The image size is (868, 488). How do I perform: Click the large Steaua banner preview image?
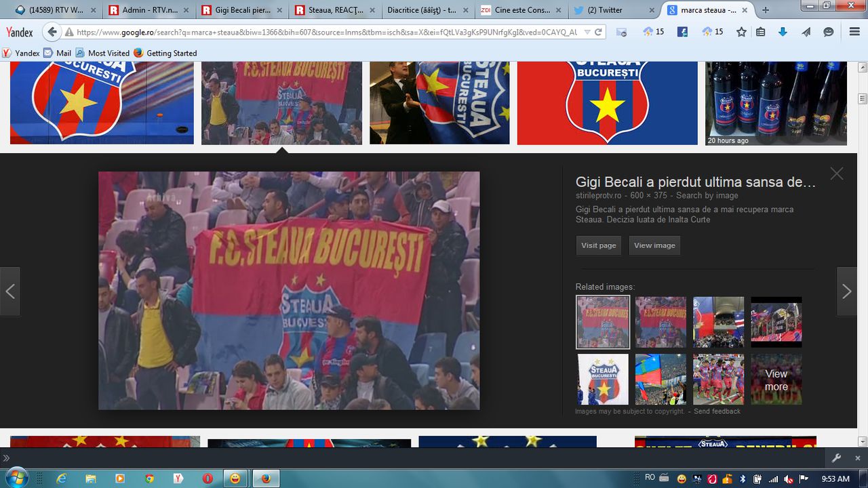point(289,291)
